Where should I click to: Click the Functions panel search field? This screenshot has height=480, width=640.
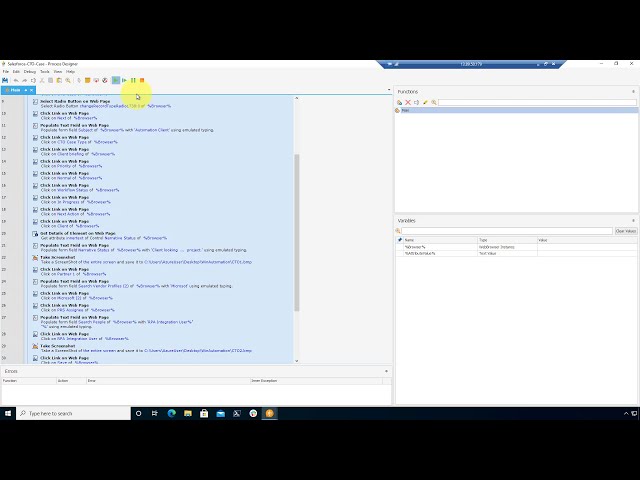537,102
